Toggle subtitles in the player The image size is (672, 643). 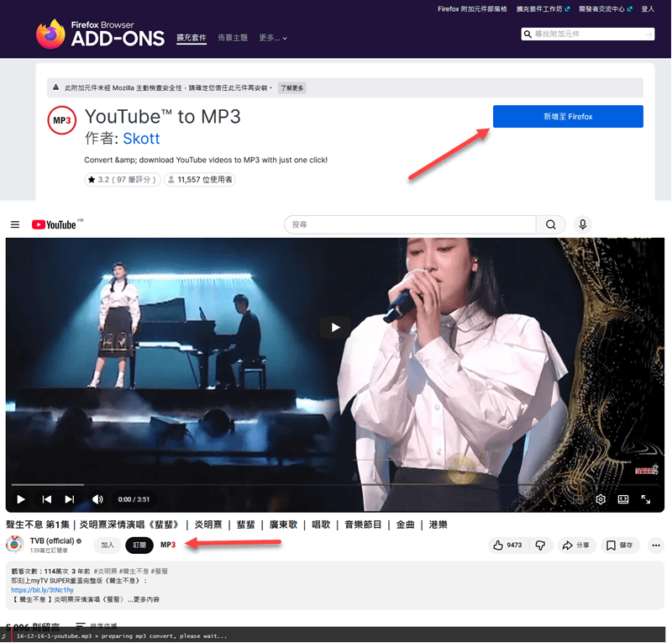pyautogui.click(x=578, y=499)
